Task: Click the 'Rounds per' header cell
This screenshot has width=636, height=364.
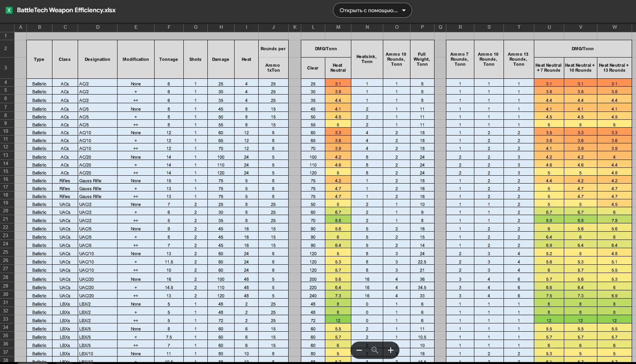Action: [273, 49]
